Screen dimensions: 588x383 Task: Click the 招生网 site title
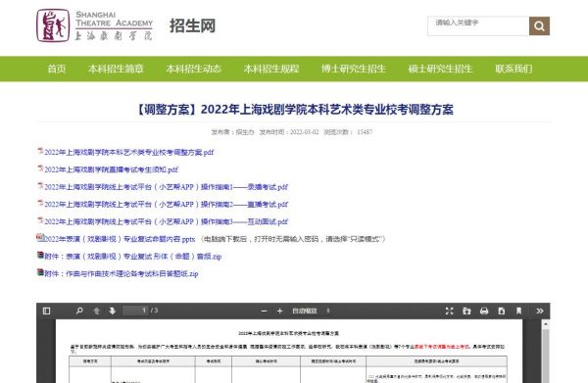[x=192, y=25]
